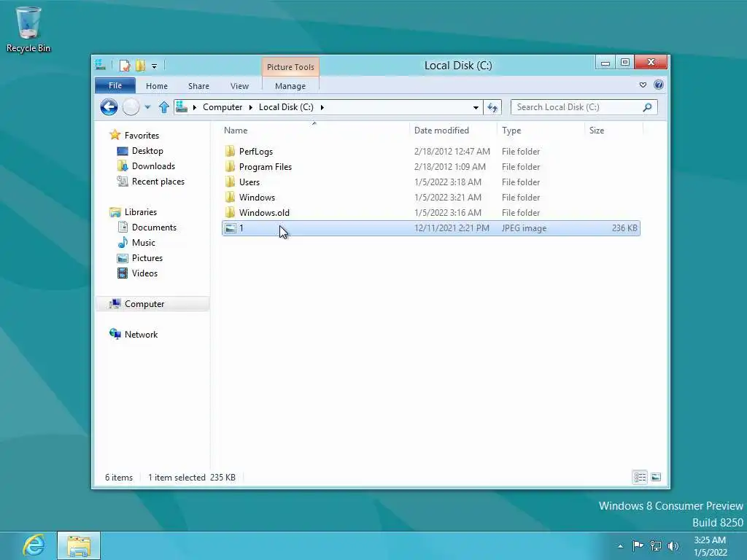Sort by the Type column header
This screenshot has height=560, width=747.
point(541,130)
